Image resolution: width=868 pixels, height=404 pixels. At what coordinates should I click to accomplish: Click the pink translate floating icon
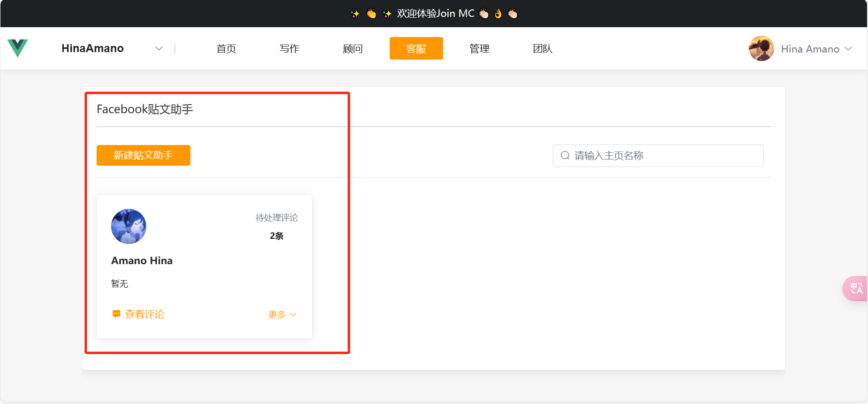point(856,288)
